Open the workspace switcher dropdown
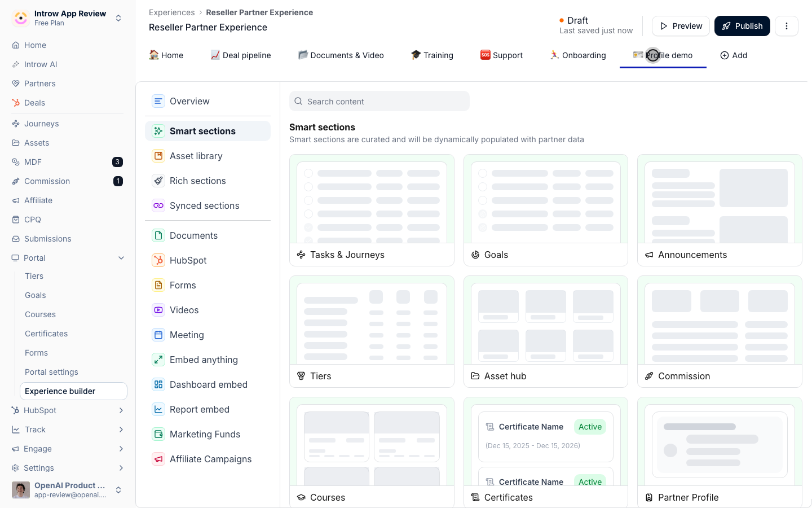Screen dimensions: 812x508 point(118,18)
